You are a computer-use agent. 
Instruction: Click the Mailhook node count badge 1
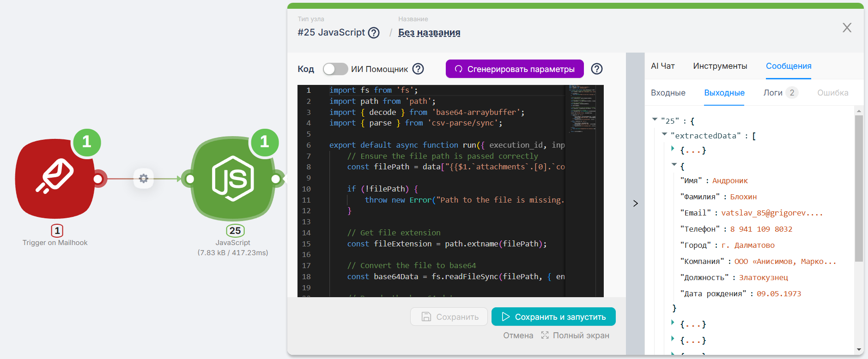pyautogui.click(x=86, y=142)
